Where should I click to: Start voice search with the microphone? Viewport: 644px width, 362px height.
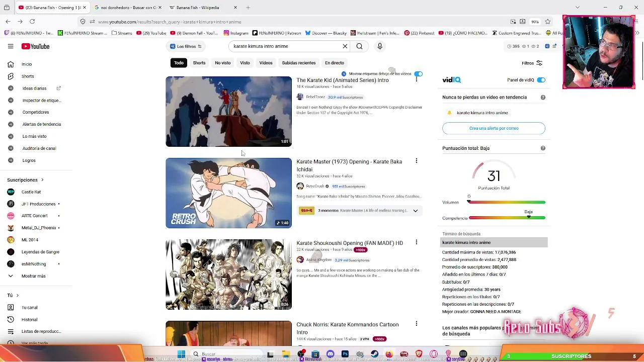pyautogui.click(x=380, y=46)
